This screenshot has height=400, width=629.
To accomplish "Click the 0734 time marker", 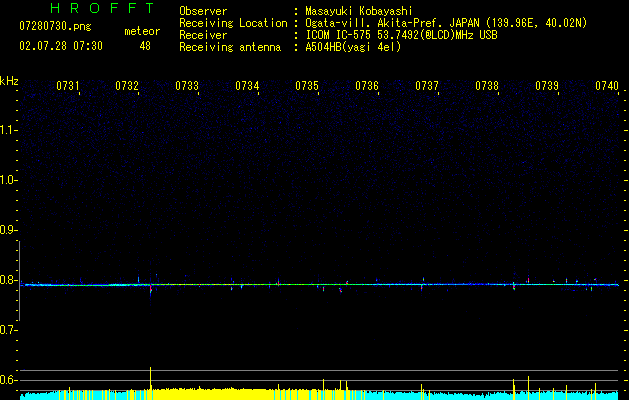I will [247, 86].
